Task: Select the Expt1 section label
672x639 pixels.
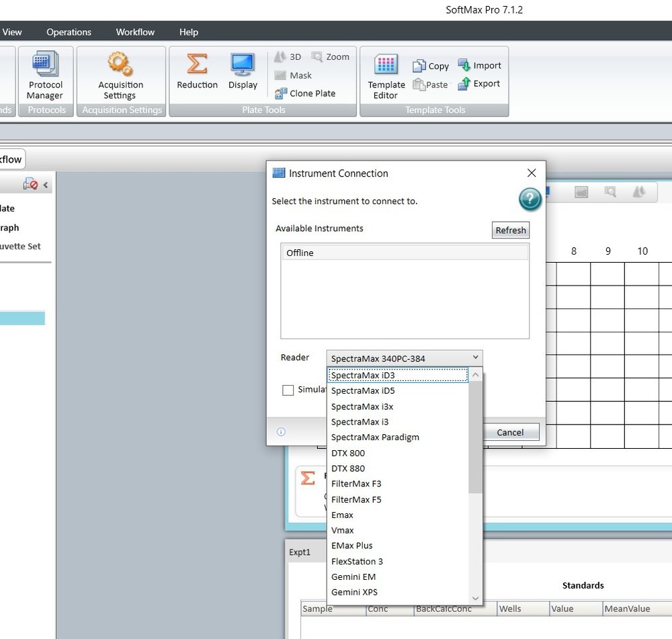Action: coord(300,552)
